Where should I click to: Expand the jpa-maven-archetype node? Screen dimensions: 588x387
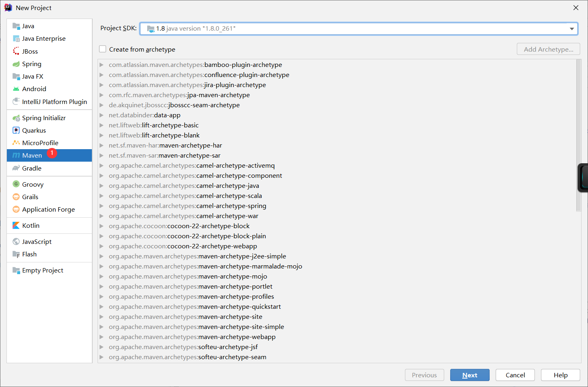(x=102, y=95)
